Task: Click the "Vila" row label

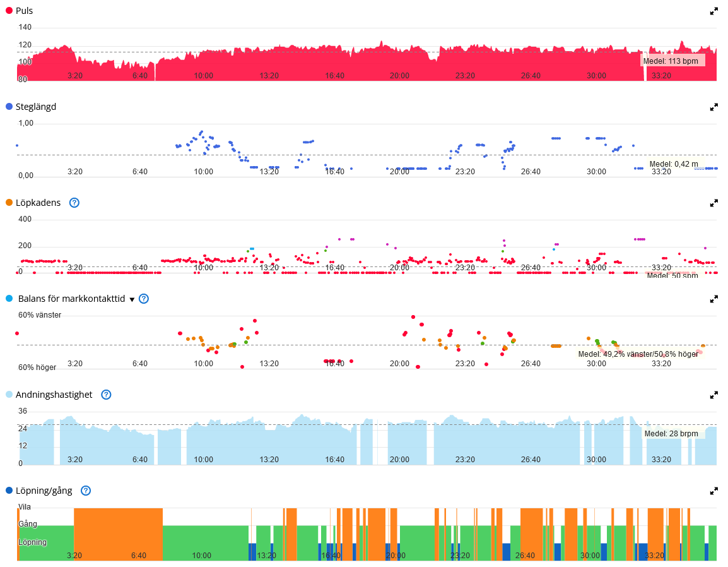Action: pos(25,507)
